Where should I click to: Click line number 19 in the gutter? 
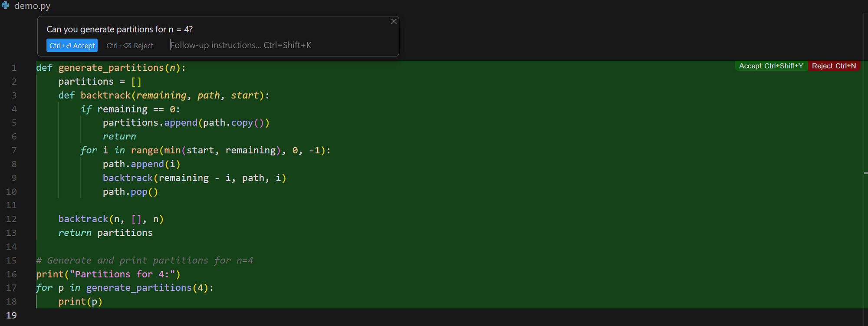pyautogui.click(x=11, y=316)
